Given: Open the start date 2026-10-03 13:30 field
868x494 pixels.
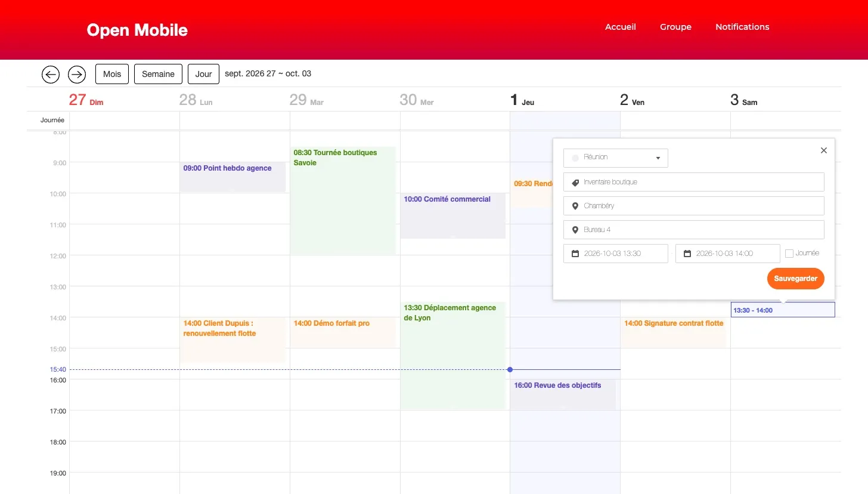Looking at the screenshot, I should [616, 254].
